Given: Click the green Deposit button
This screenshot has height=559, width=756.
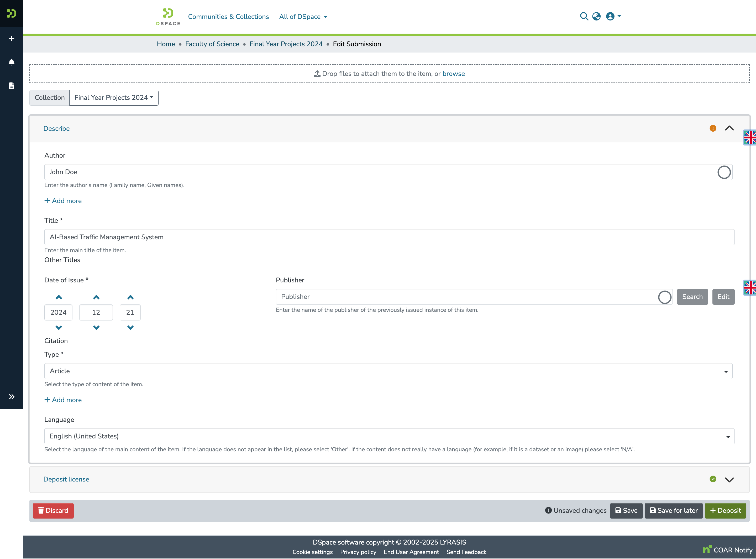Looking at the screenshot, I should coord(725,510).
